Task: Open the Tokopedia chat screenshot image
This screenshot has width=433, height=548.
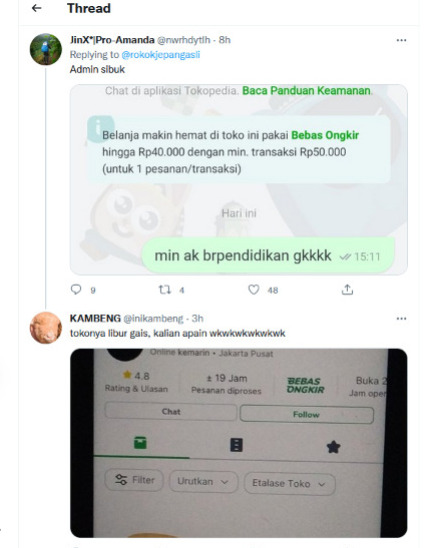Action: point(239,179)
